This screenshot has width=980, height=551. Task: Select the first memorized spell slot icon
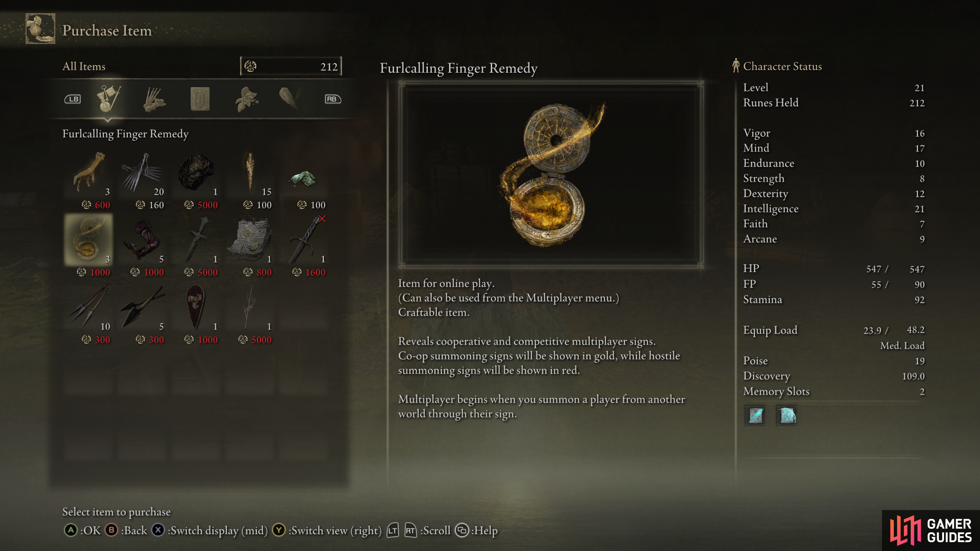point(755,416)
